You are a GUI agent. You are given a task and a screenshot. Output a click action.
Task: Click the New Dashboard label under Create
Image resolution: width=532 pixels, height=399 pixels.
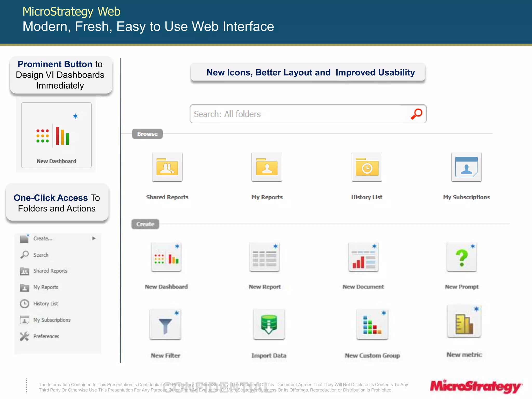pos(166,287)
